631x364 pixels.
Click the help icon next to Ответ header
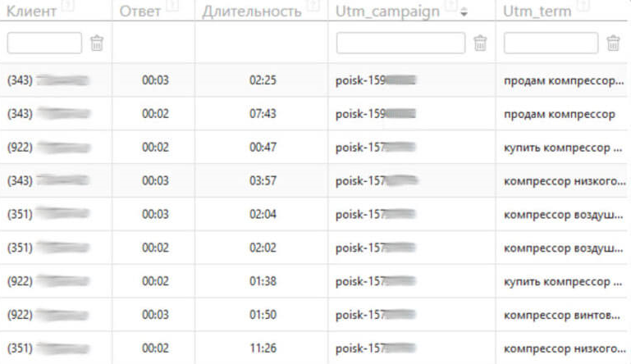pos(171,7)
